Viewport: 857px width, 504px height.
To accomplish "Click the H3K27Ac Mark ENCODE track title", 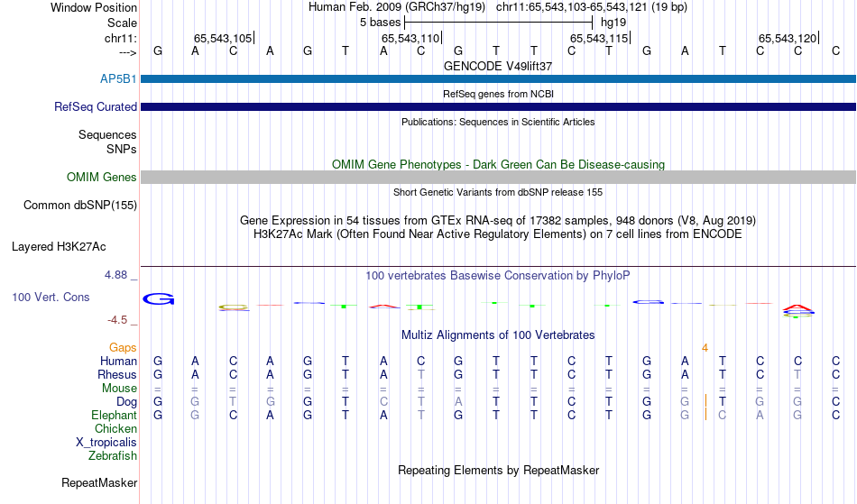I will click(498, 234).
